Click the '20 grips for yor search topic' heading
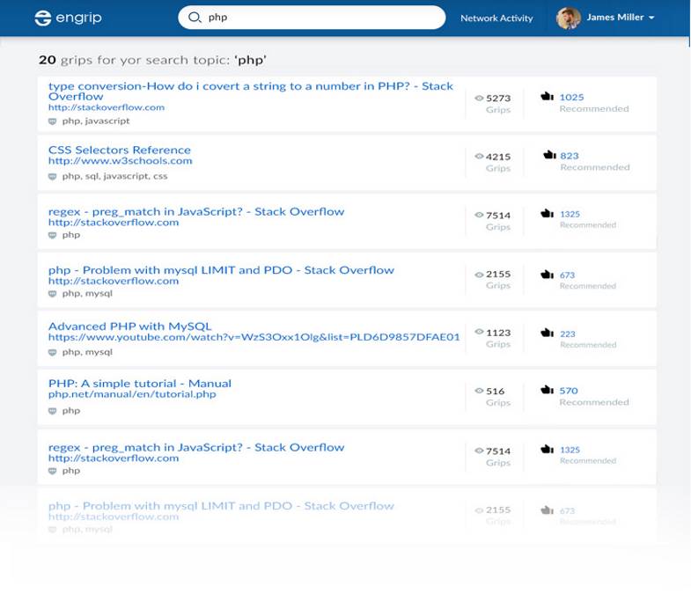Image resolution: width=691 pixels, height=616 pixels. coord(152,60)
